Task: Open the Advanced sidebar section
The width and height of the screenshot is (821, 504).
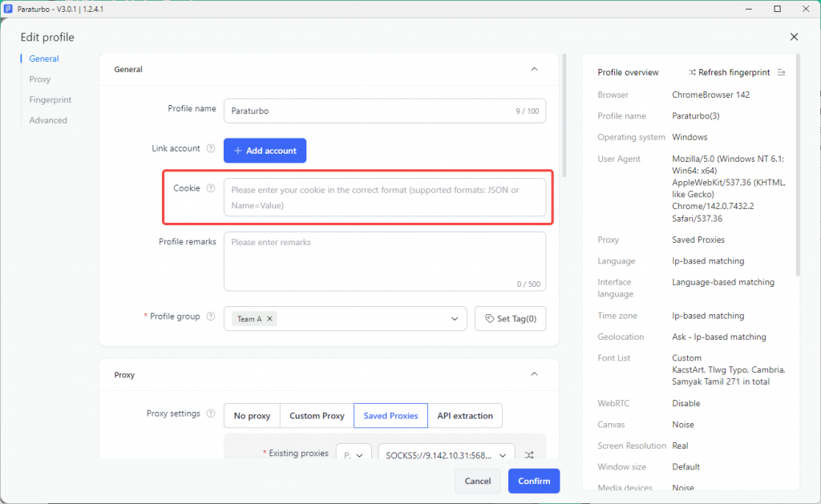Action: coord(48,120)
